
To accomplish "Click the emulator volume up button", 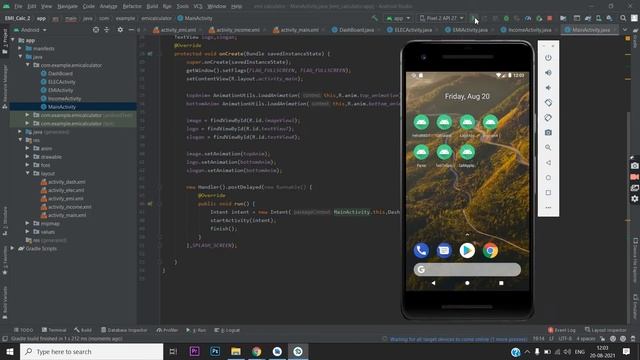I will pyautogui.click(x=548, y=73).
